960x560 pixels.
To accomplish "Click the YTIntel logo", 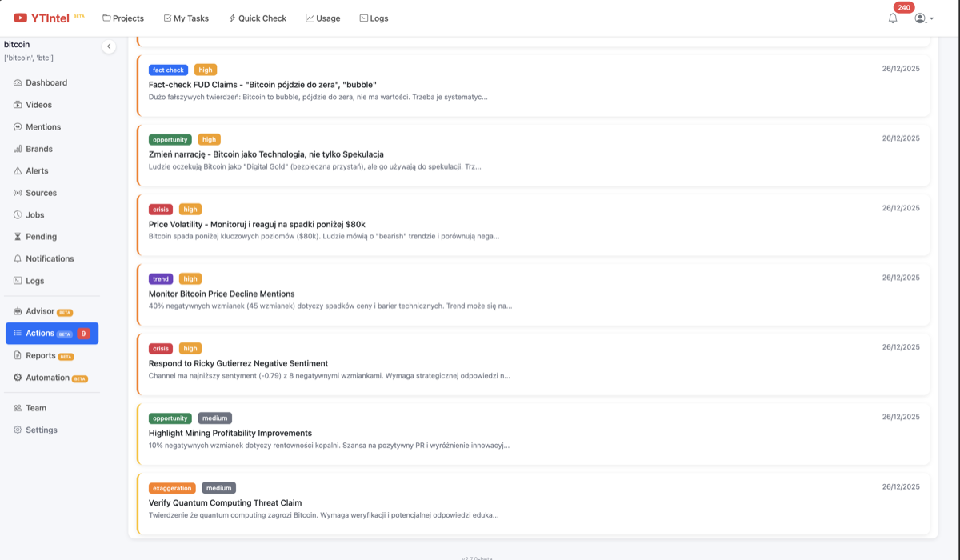I will click(x=48, y=18).
